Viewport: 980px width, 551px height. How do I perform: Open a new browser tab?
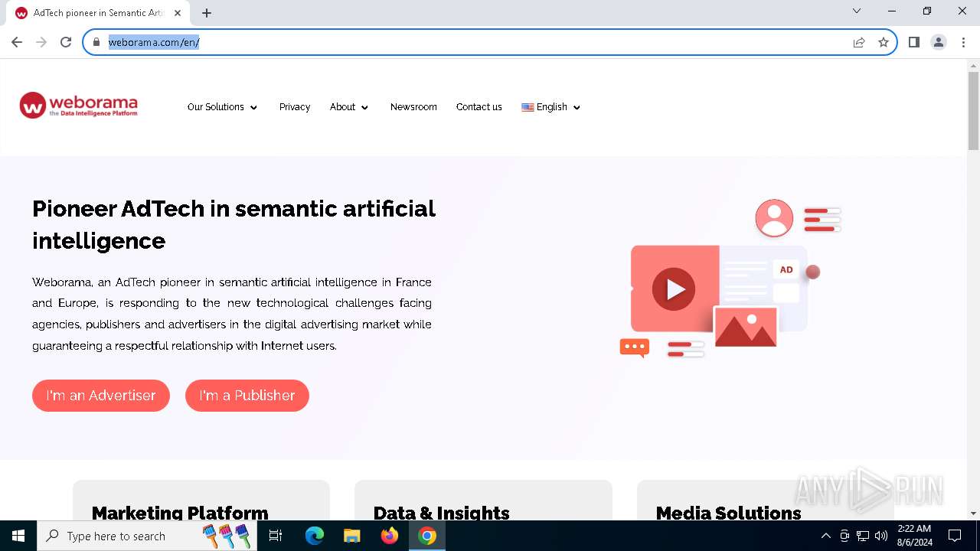(x=207, y=13)
